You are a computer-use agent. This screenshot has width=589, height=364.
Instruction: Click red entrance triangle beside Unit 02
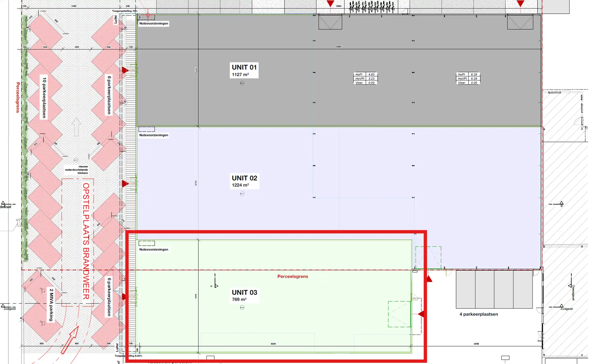tap(125, 184)
